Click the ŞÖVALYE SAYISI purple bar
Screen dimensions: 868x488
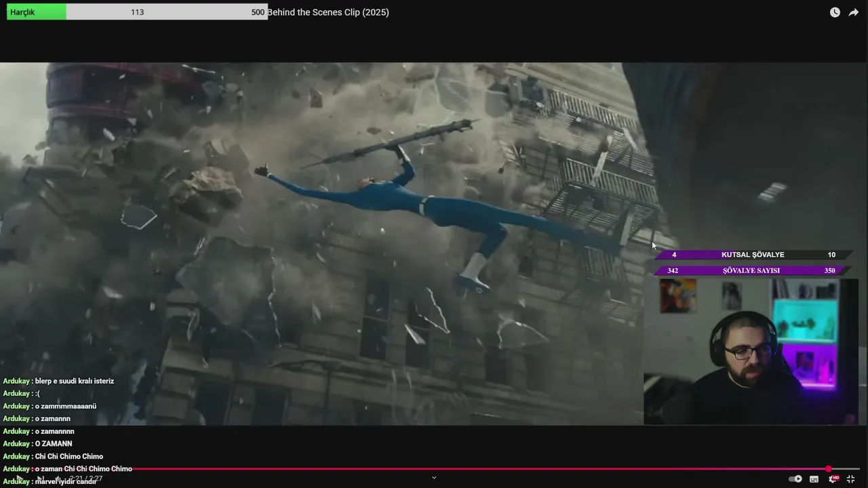pyautogui.click(x=751, y=270)
